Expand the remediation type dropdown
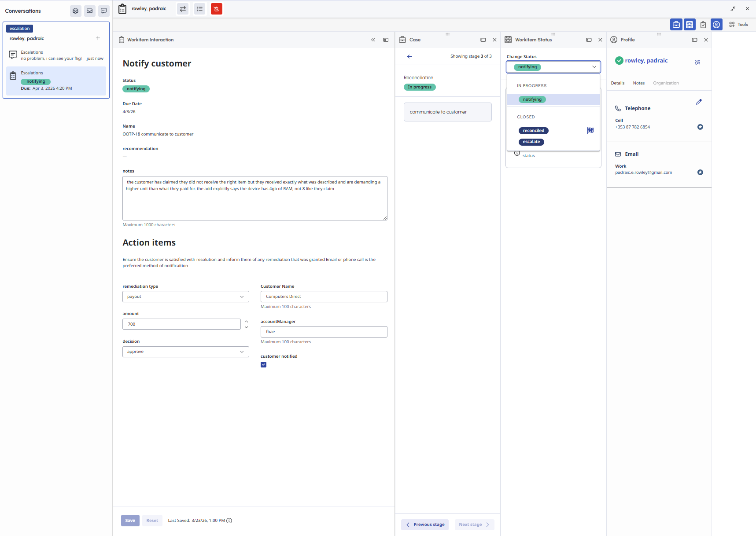Image resolution: width=756 pixels, height=536 pixels. coord(186,297)
